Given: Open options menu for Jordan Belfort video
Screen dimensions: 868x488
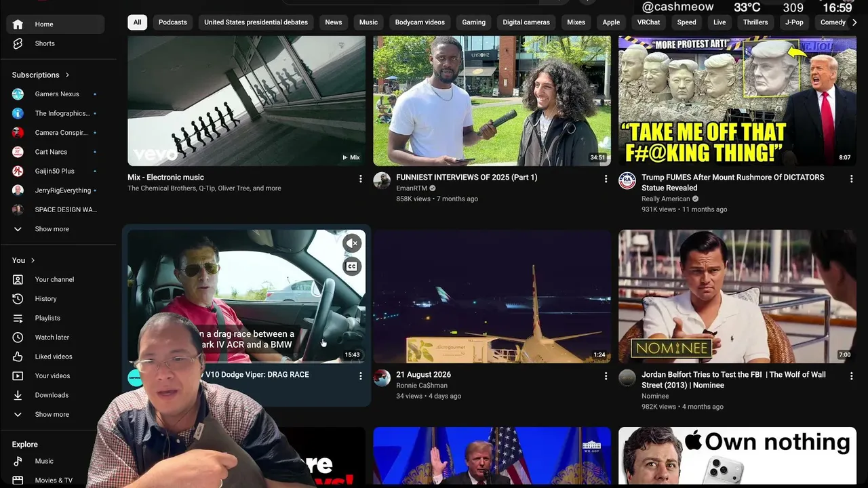Looking at the screenshot, I should tap(852, 375).
